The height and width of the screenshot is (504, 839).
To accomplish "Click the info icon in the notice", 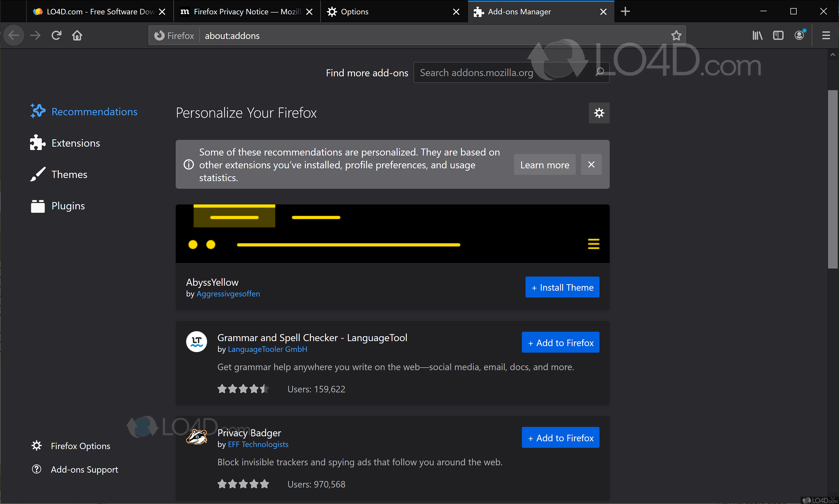I will coord(189,165).
